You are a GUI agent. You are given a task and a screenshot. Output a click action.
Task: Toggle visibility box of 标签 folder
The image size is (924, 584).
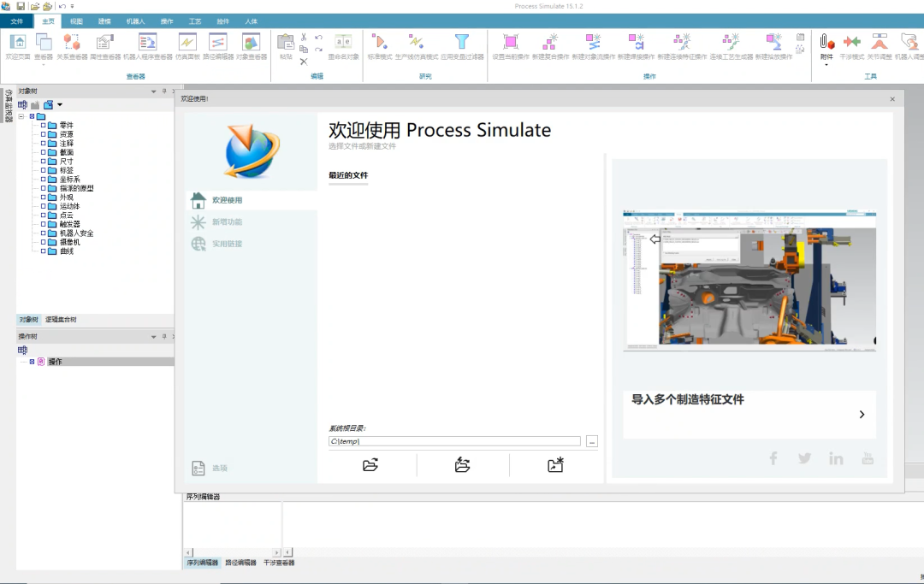coord(43,170)
